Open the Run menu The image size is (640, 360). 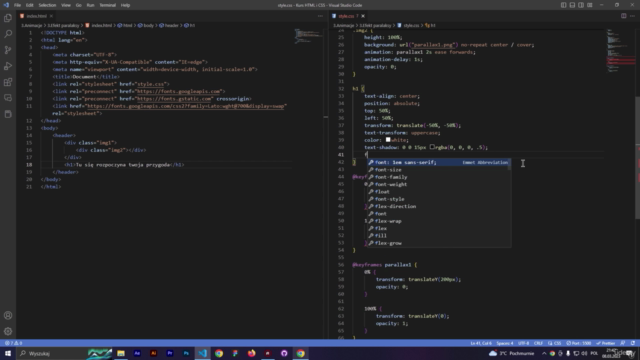pos(90,5)
